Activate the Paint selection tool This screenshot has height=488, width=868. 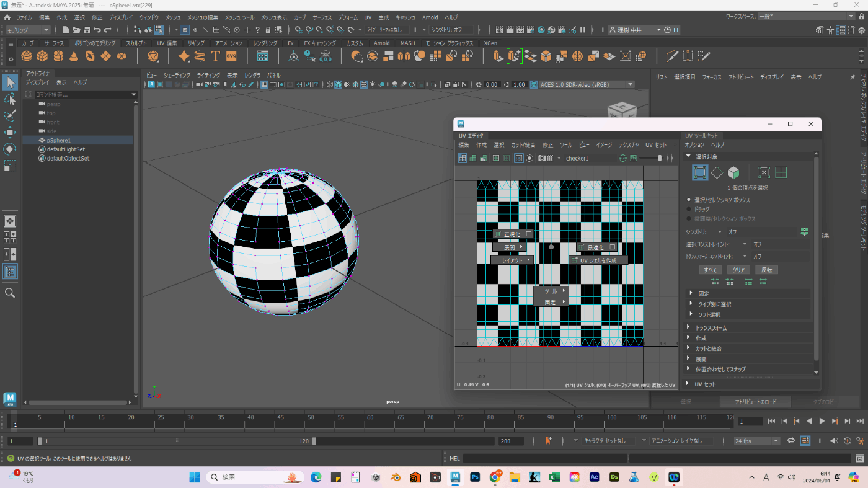point(10,116)
